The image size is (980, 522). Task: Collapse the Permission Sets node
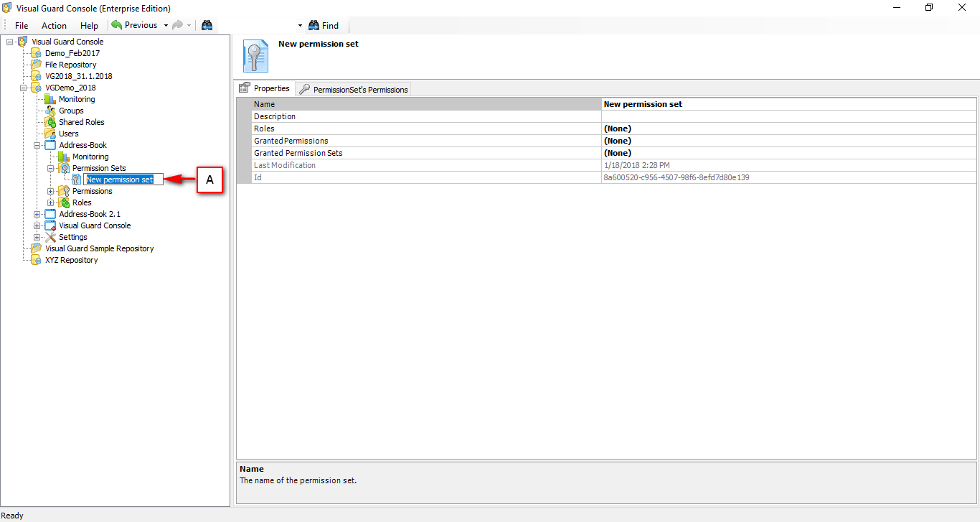pyautogui.click(x=50, y=168)
